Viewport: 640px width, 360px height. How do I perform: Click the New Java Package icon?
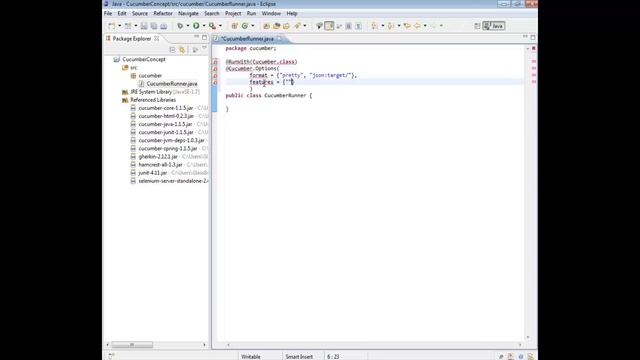[235, 26]
